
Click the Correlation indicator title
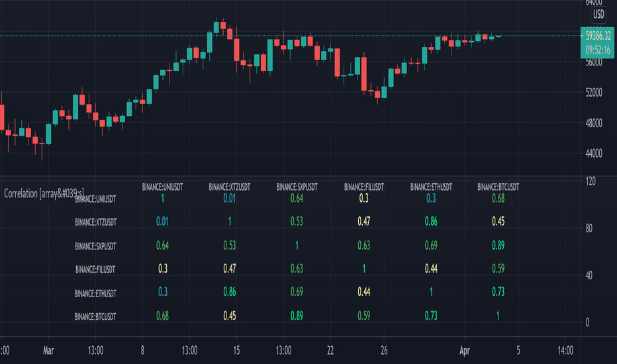click(x=44, y=193)
